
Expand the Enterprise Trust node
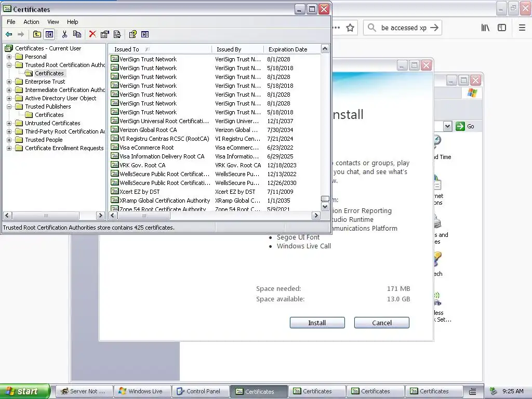(x=9, y=82)
